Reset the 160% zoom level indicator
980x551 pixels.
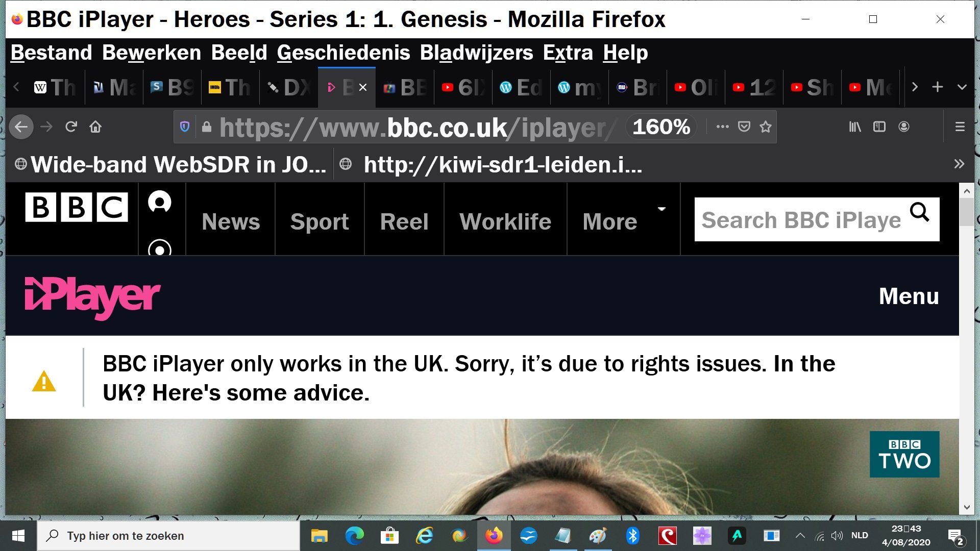661,127
